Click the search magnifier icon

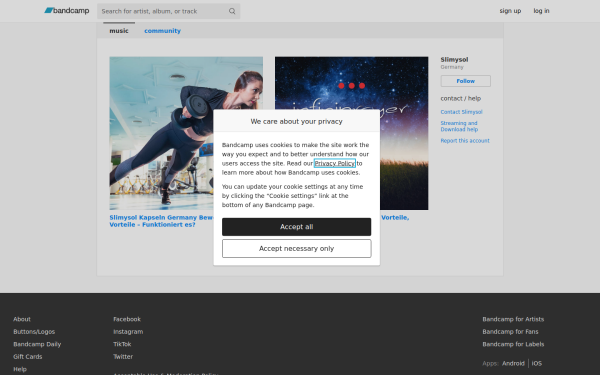click(x=232, y=11)
